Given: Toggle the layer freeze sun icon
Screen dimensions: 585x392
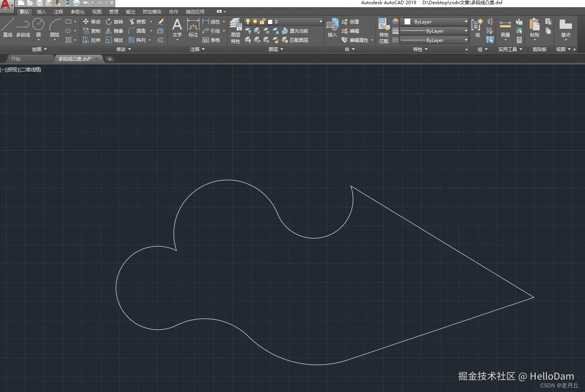Looking at the screenshot, I should [255, 22].
